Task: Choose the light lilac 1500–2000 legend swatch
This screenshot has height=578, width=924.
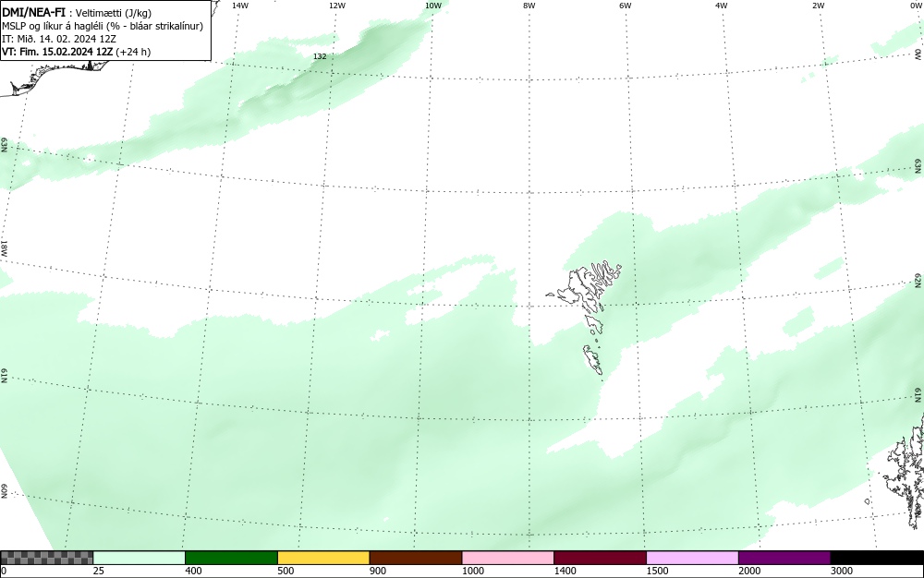Action: coord(692,558)
